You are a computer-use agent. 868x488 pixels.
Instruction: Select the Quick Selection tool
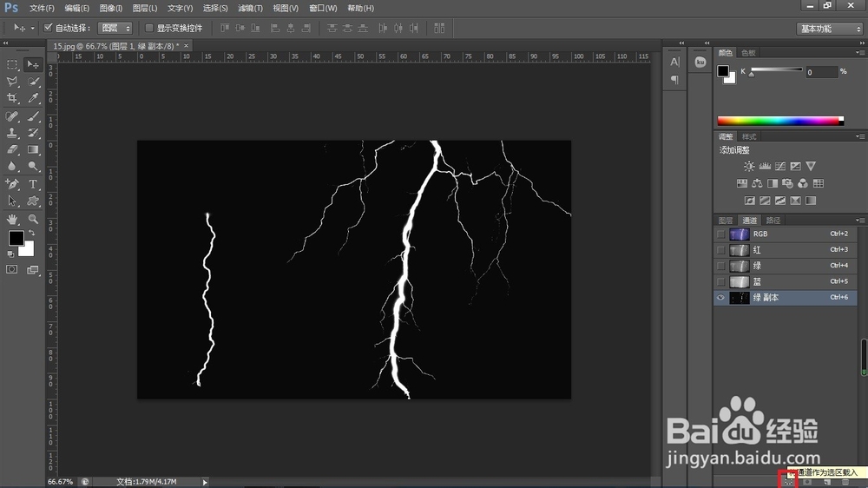33,82
